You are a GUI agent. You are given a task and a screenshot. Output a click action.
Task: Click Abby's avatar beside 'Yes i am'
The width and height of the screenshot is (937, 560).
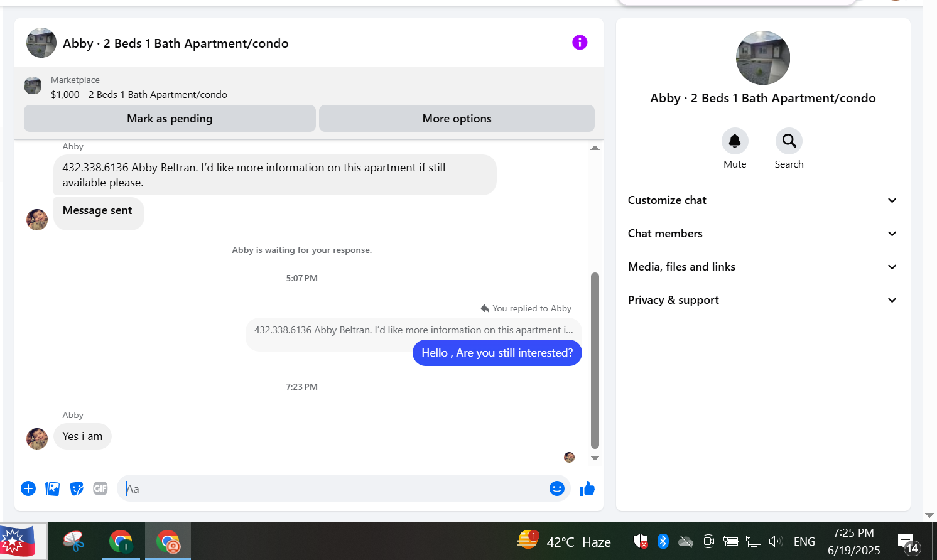pos(37,439)
